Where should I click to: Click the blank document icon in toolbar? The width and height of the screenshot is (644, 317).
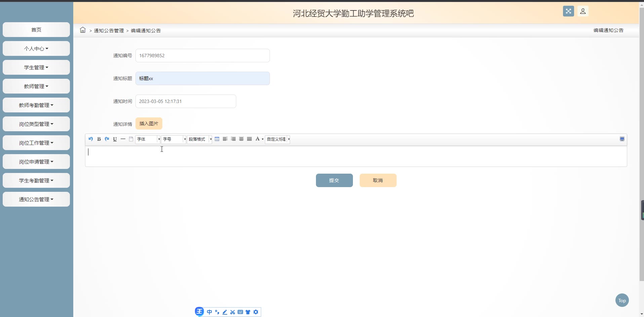(131, 139)
